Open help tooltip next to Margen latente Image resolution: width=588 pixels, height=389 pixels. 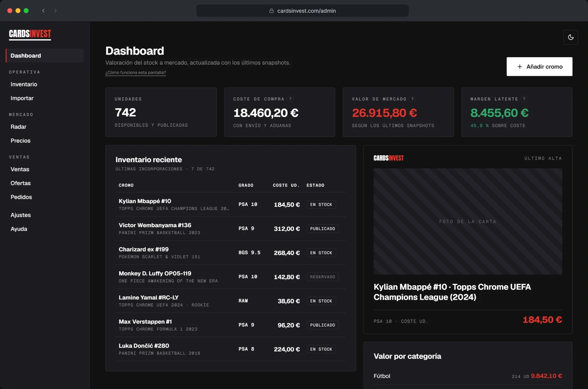(x=524, y=99)
